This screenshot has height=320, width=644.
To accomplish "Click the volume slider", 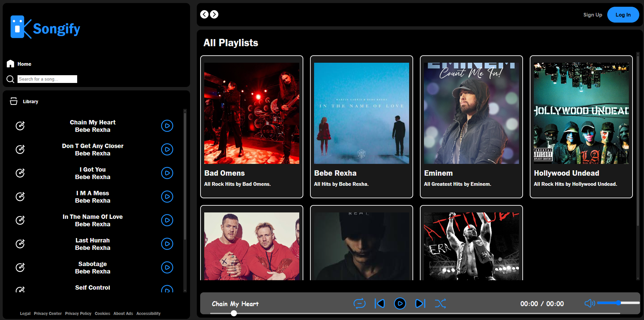I will (x=618, y=303).
